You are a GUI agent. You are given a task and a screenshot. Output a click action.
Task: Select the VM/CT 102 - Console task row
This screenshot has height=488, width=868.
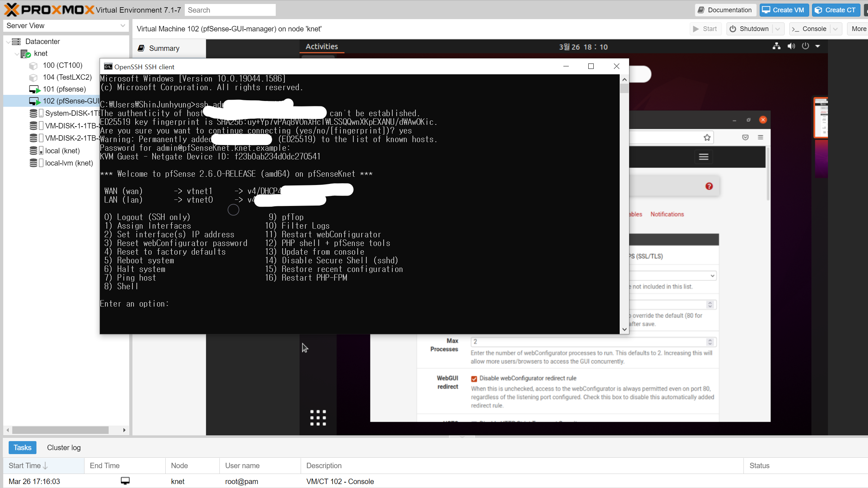435,482
